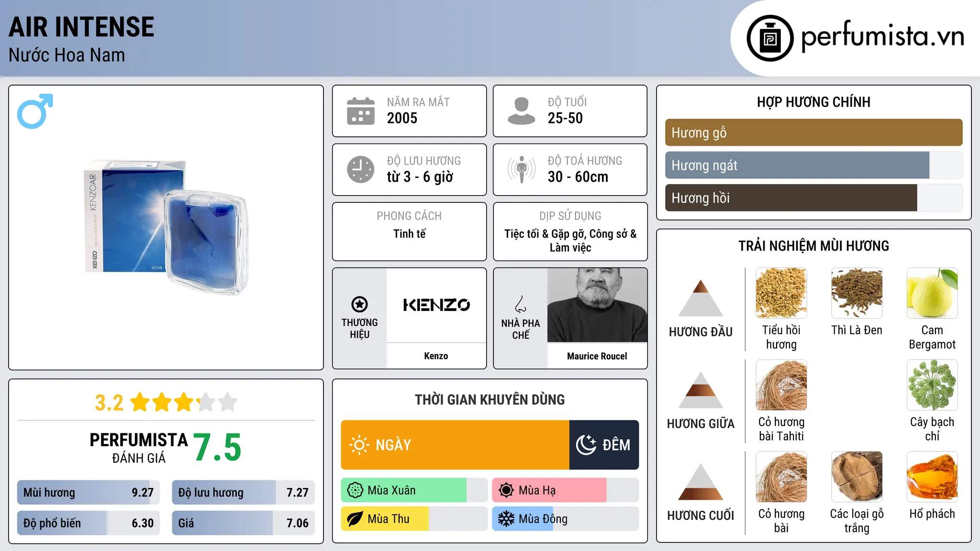Click the star badge icon above Thương hiệu
Viewport: 980px width, 551px height.
(359, 304)
